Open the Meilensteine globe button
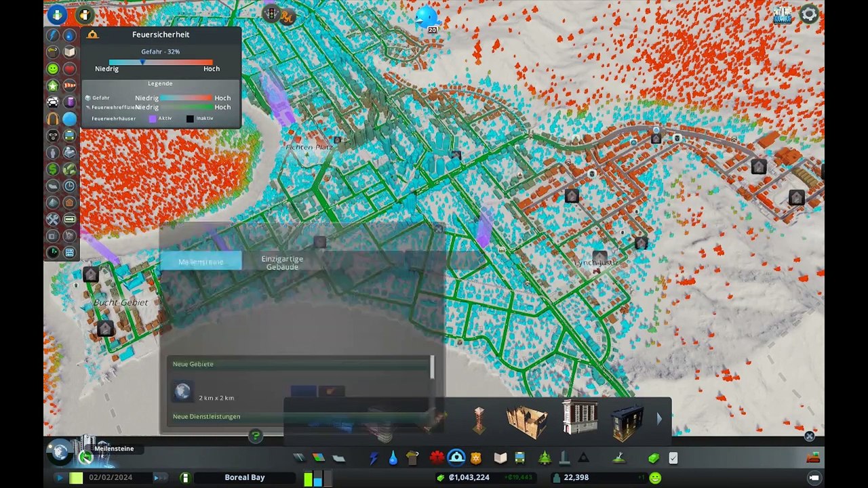 point(60,452)
